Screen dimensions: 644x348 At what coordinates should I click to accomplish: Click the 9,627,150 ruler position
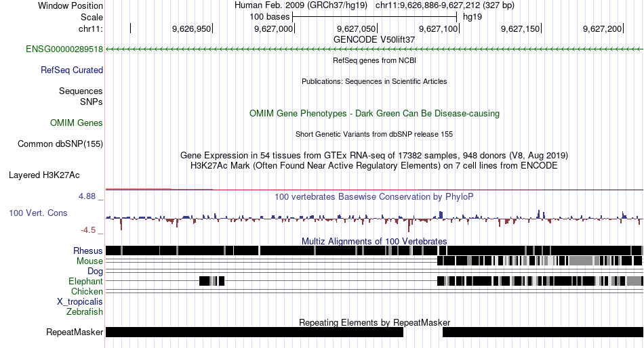[x=521, y=28]
